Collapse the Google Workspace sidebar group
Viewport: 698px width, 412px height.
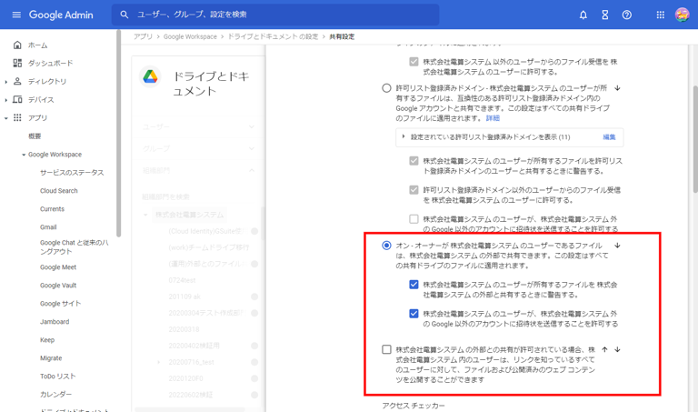(24, 155)
